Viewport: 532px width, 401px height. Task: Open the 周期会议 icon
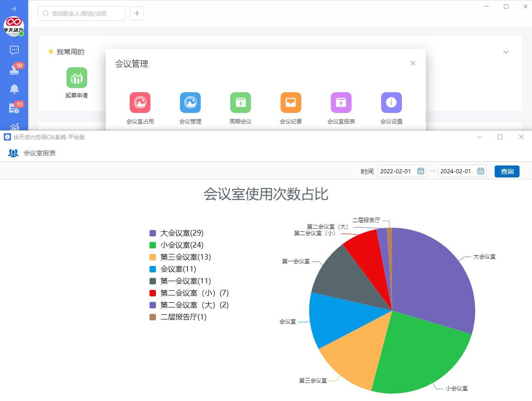coord(240,103)
